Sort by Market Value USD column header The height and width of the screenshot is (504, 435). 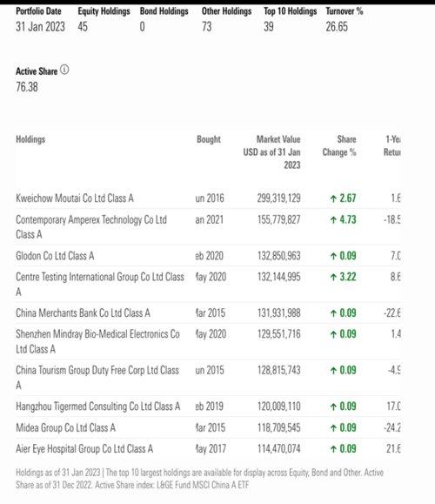[271, 152]
